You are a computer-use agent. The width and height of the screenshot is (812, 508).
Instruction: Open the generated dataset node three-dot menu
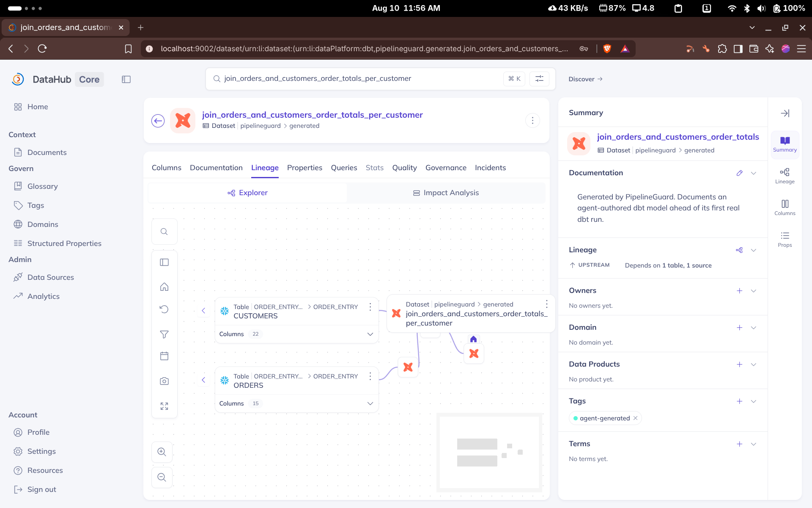pyautogui.click(x=546, y=304)
